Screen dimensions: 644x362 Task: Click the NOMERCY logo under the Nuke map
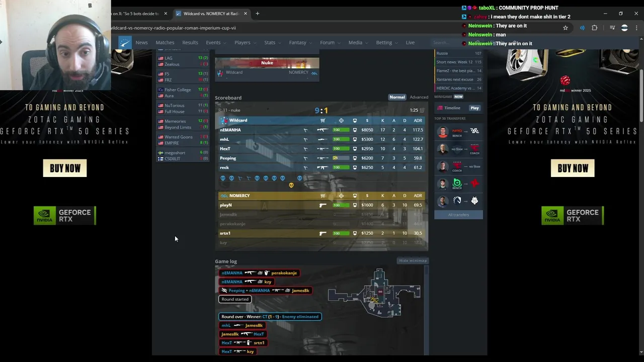pyautogui.click(x=314, y=73)
